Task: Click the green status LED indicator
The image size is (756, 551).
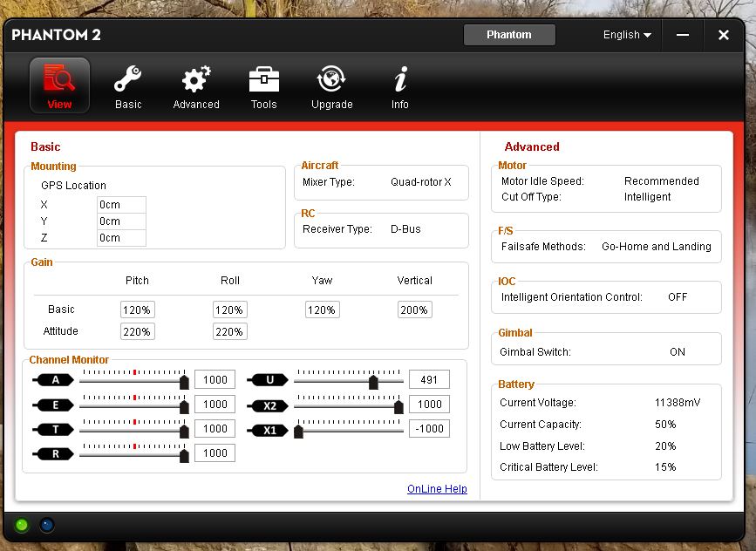Action: tap(22, 525)
